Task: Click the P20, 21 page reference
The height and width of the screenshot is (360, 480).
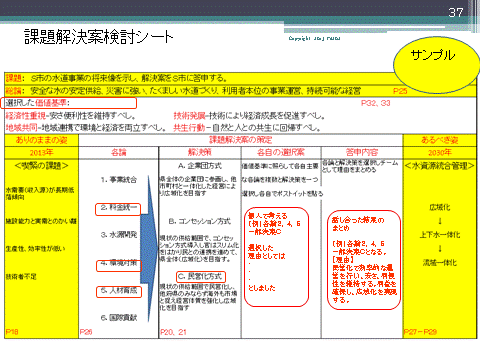Action: 173,332
